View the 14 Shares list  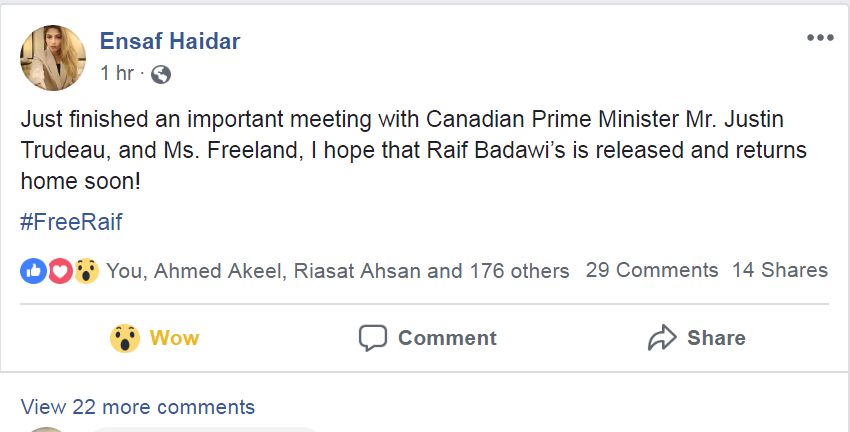tap(780, 270)
